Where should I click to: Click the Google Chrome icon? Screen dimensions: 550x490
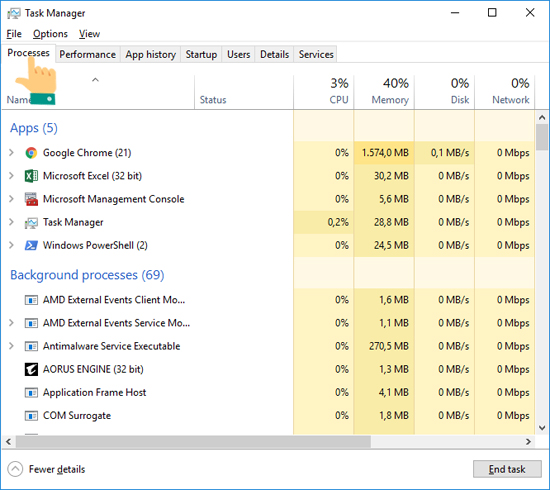click(31, 153)
